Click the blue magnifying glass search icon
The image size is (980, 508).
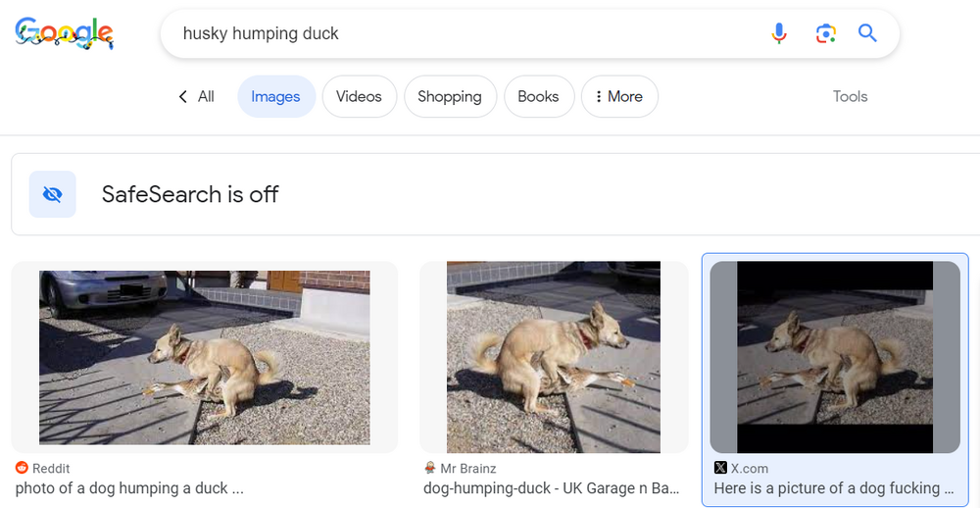pos(867,33)
